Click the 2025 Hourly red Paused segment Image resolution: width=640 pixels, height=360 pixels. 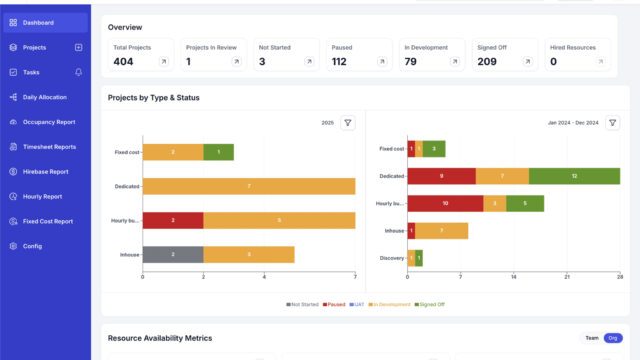(x=173, y=220)
